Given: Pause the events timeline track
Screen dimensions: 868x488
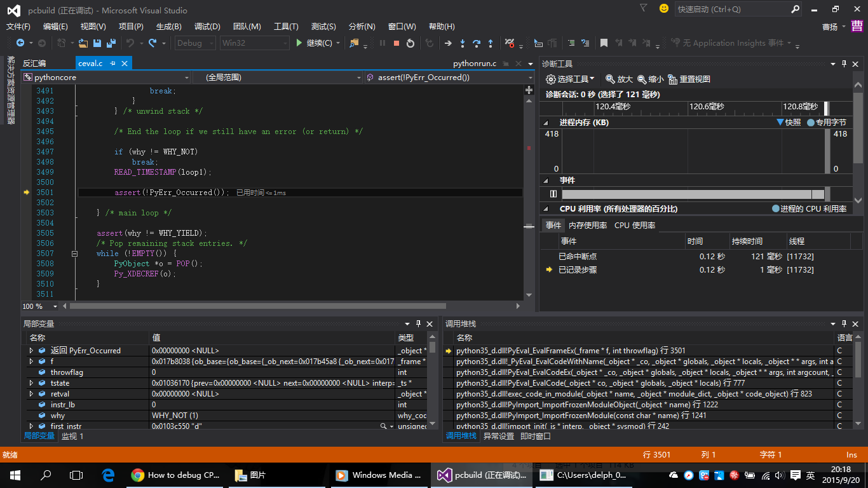Looking at the screenshot, I should pyautogui.click(x=553, y=194).
